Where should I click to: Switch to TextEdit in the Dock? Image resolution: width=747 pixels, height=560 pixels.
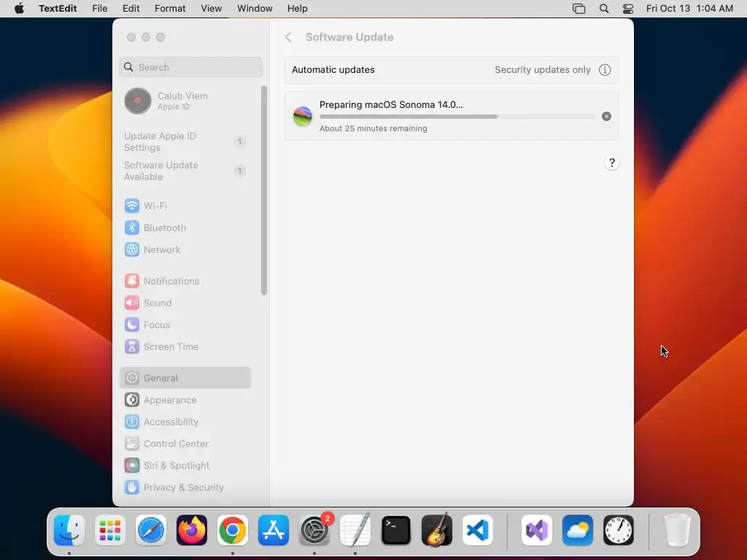355,530
